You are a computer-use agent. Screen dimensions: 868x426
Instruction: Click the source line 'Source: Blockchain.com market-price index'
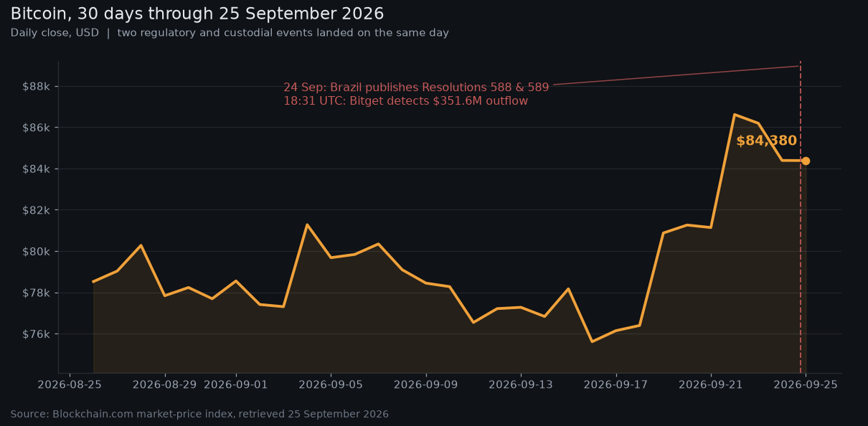pos(199,415)
